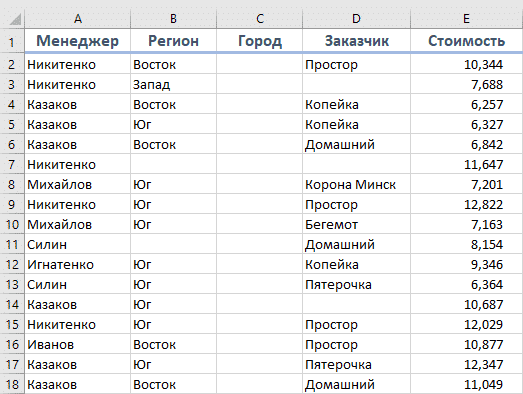Select the Иванов cell
The image size is (523, 394).
pos(77,344)
